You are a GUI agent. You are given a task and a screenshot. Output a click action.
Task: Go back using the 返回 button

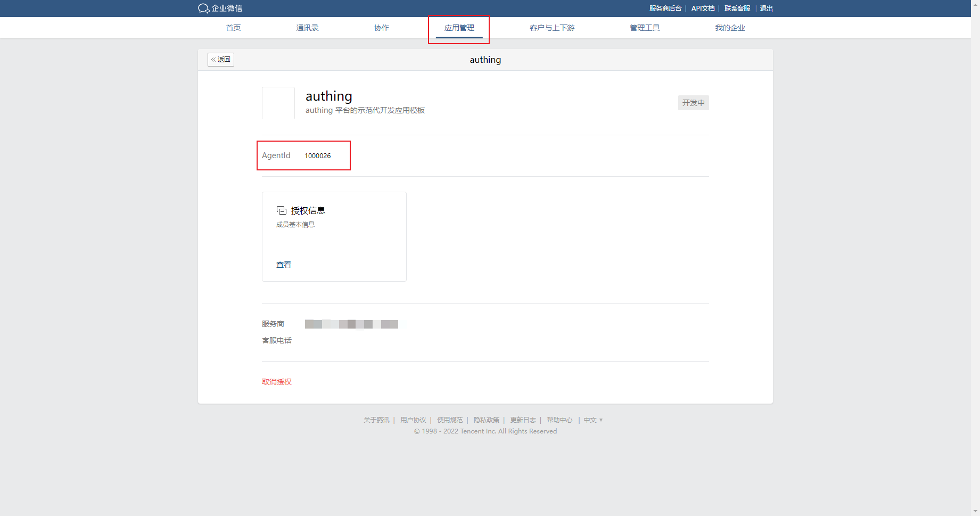(221, 60)
